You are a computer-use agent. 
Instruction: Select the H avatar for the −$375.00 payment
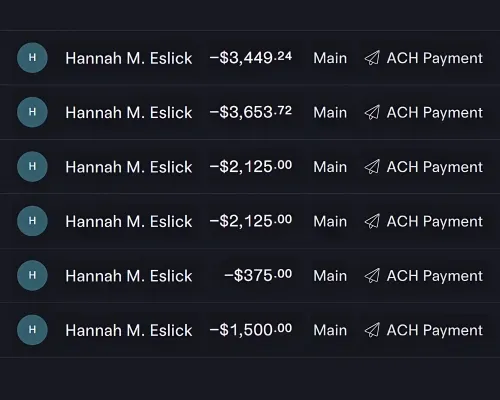(32, 275)
